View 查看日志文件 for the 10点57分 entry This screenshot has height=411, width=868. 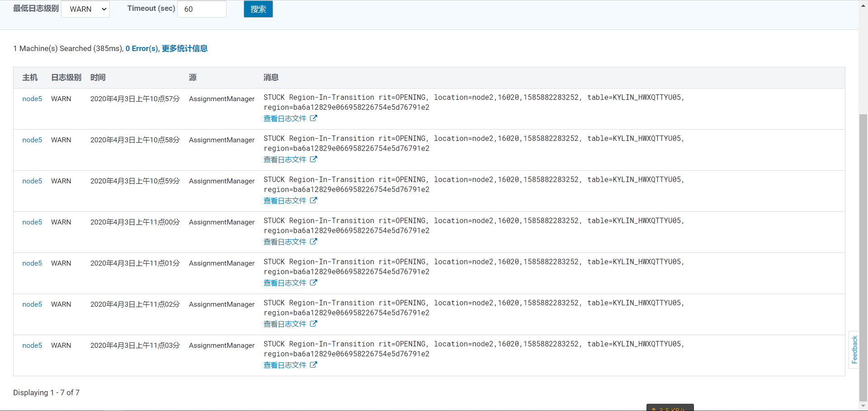click(285, 118)
